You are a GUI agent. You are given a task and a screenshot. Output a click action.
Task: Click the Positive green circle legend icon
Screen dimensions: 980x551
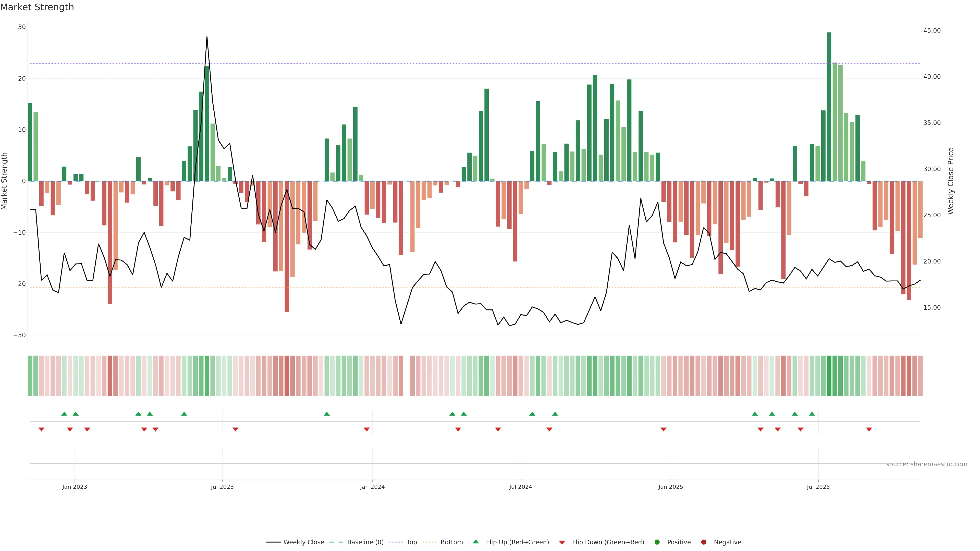coord(657,542)
